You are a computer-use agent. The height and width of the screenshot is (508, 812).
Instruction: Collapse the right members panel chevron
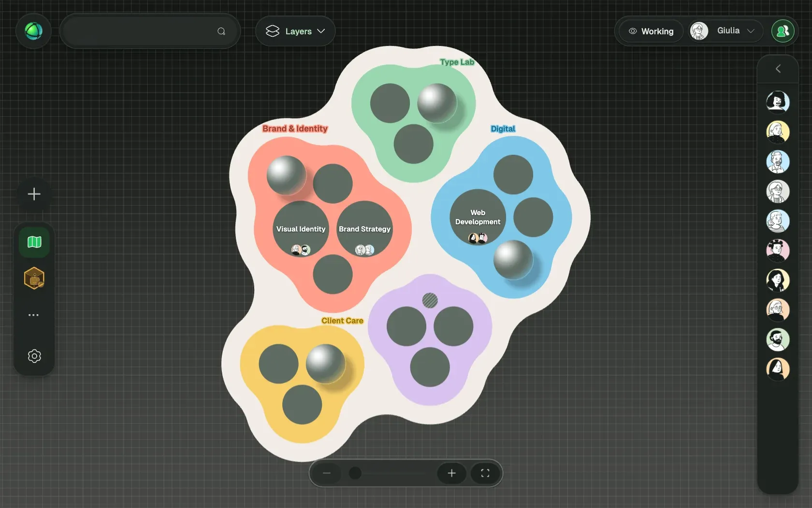pos(778,69)
